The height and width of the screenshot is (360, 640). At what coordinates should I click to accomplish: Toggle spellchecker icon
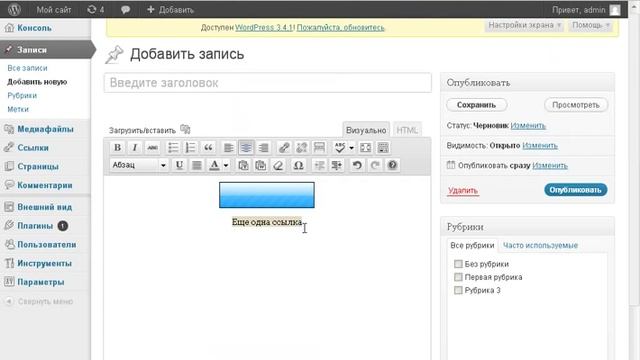(x=340, y=147)
